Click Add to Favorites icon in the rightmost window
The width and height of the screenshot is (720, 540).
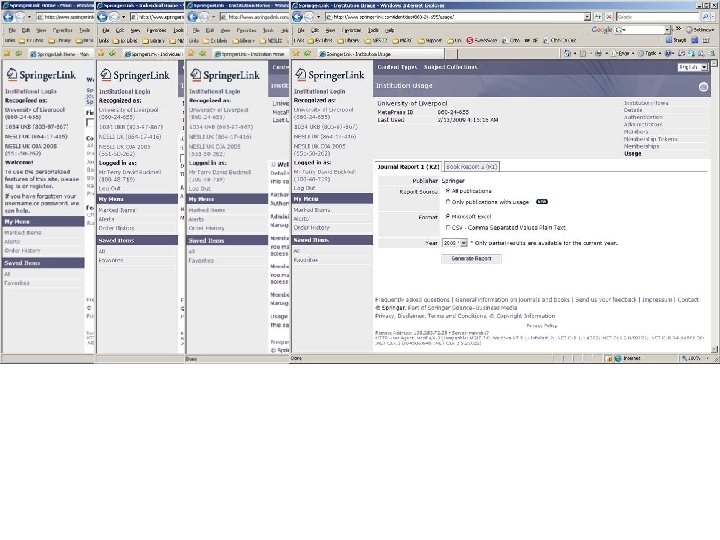[x=308, y=54]
